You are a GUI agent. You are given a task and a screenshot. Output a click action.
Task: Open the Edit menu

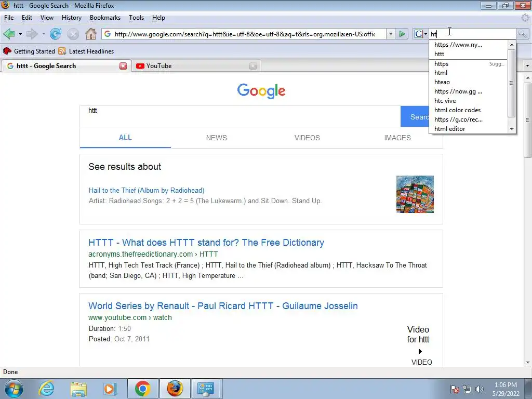click(x=27, y=18)
